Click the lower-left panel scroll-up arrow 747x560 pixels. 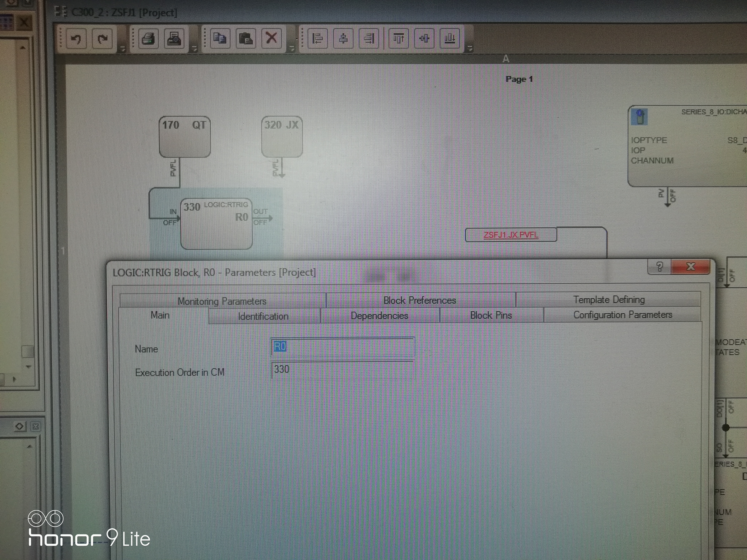[29, 446]
